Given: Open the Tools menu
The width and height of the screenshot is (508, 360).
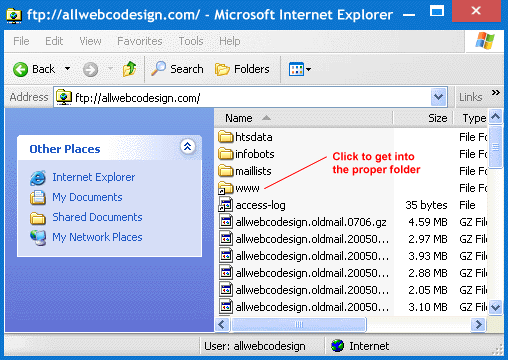Looking at the screenshot, I should coord(191,41).
